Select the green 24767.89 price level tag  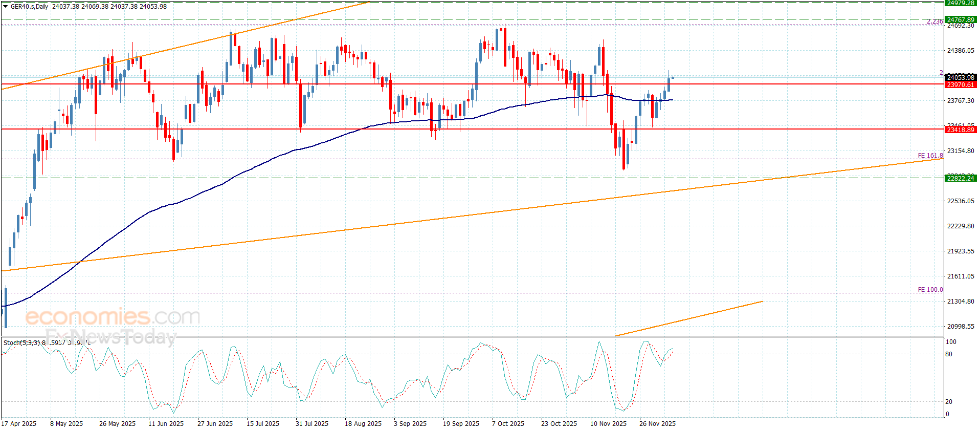coord(960,20)
